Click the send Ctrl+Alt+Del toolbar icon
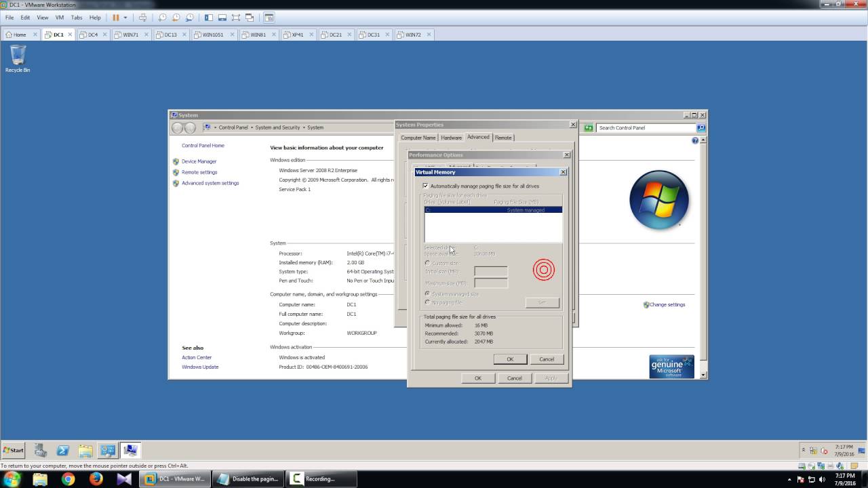 (142, 18)
